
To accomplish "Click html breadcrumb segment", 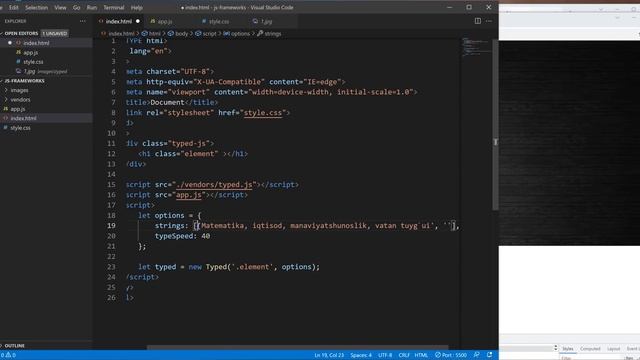I will click(155, 33).
